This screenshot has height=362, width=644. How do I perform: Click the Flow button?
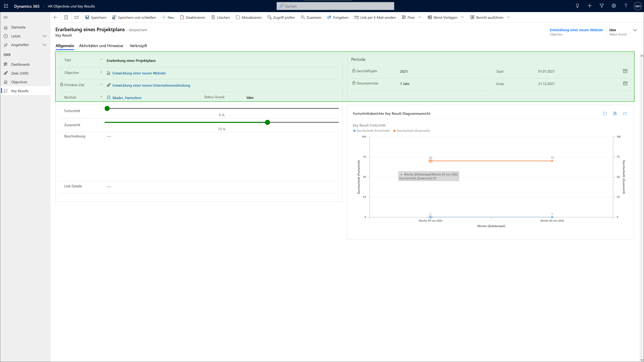408,17
